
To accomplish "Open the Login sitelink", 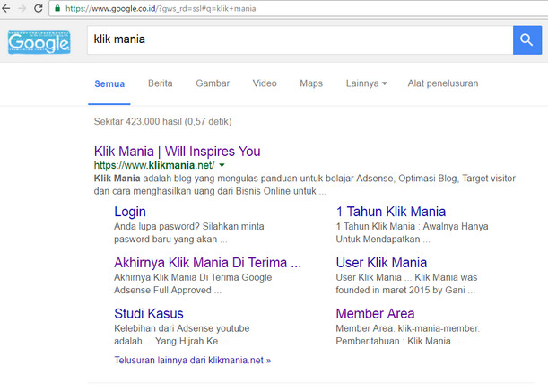I will tap(130, 212).
